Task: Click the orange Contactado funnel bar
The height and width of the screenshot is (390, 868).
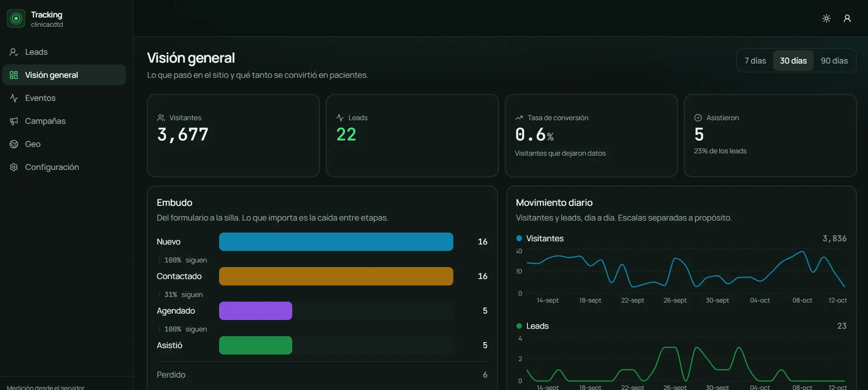Action: pos(336,276)
